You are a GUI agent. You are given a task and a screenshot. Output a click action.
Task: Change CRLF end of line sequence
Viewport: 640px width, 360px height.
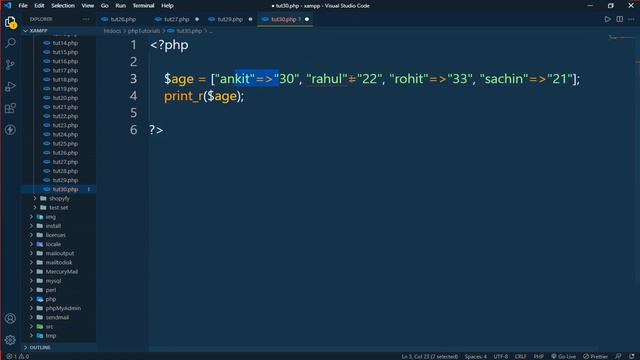(520, 356)
